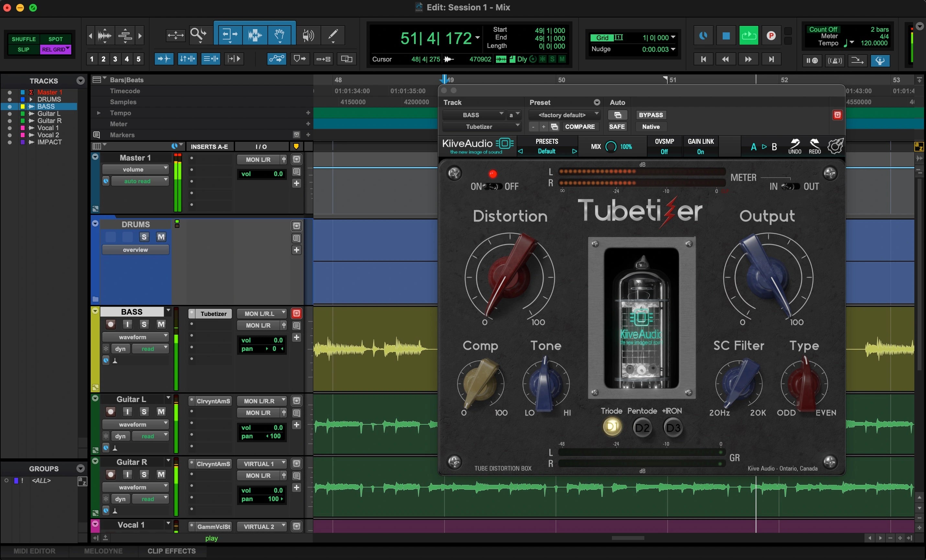The width and height of the screenshot is (926, 560).
Task: Click the Record button in transport
Action: (x=771, y=36)
